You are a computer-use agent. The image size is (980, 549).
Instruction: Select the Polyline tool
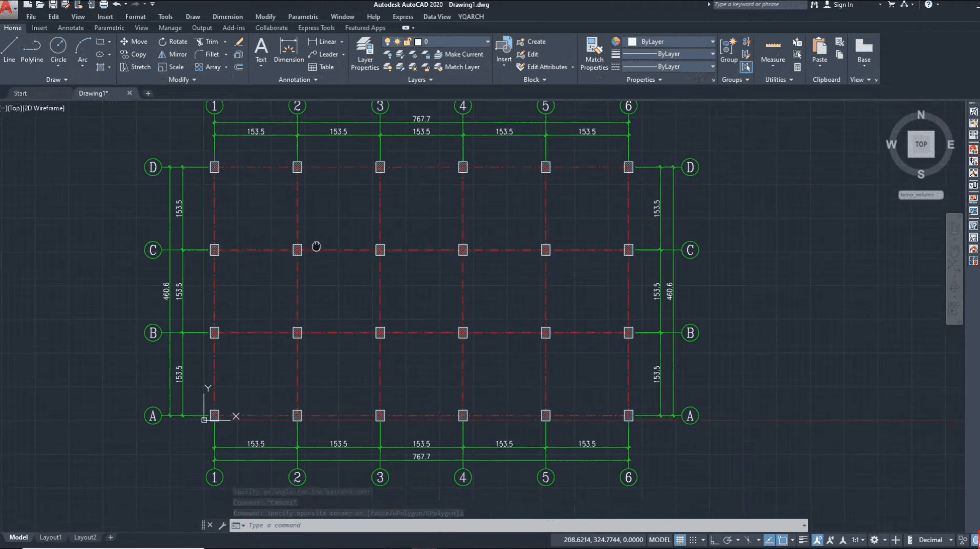tap(32, 50)
